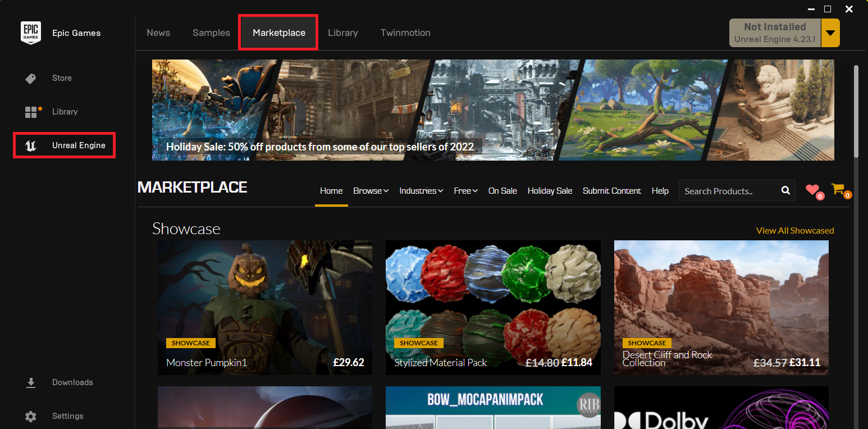Go to the Samples tab

(x=211, y=33)
